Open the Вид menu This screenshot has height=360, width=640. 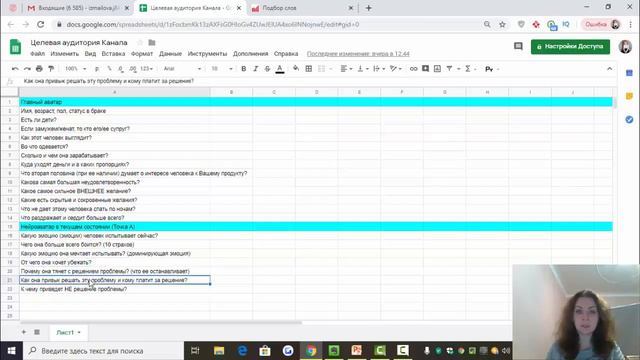[x=90, y=53]
